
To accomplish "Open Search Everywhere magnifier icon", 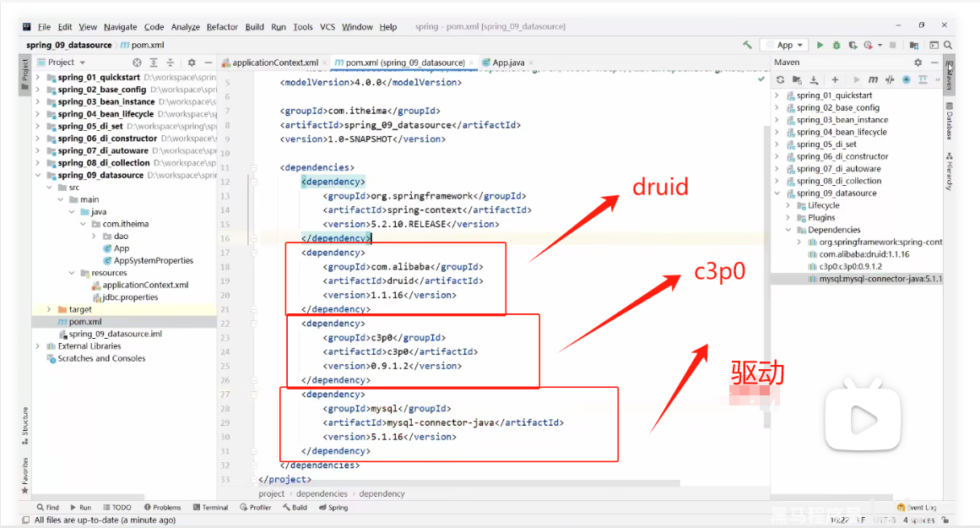I will pos(948,45).
